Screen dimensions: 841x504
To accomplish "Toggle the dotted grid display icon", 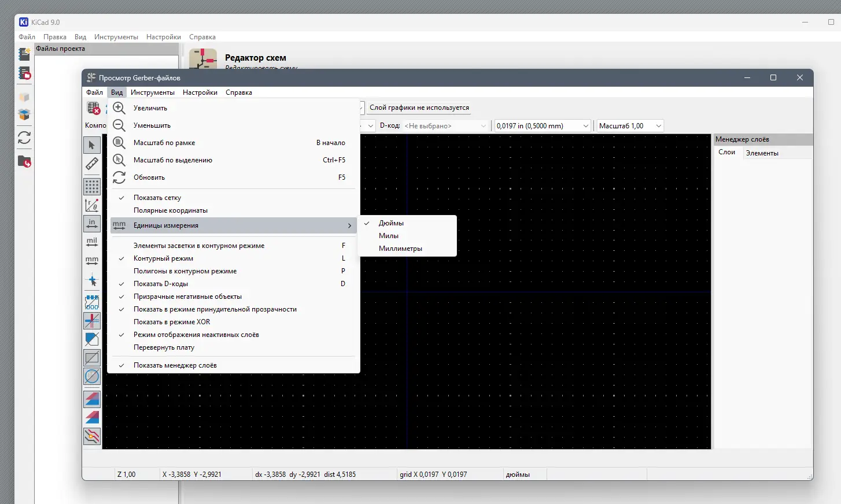I will 92,187.
